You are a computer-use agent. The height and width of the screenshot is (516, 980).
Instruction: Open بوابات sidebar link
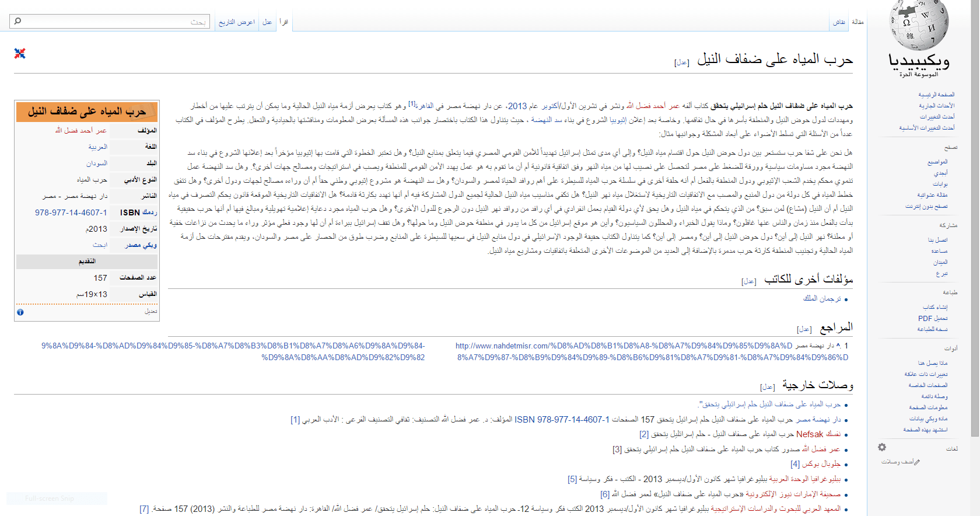point(940,184)
